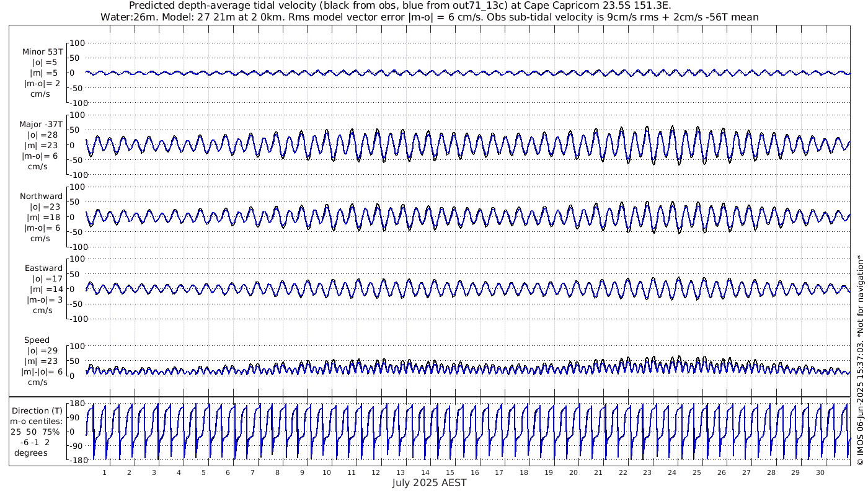Screen dimensions: 868x496
Task: Click the "|o| =29" value in the Speed panel
Action: pyautogui.click(x=43, y=350)
